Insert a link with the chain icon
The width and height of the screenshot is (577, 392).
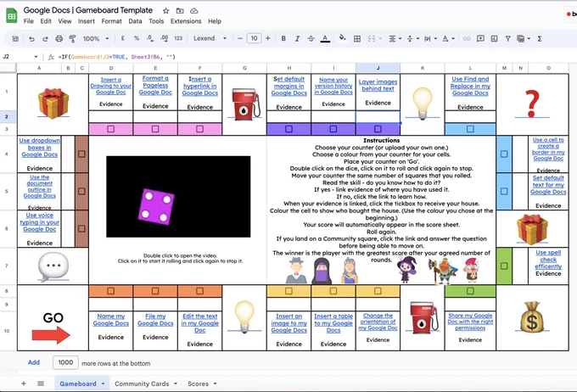click(467, 38)
